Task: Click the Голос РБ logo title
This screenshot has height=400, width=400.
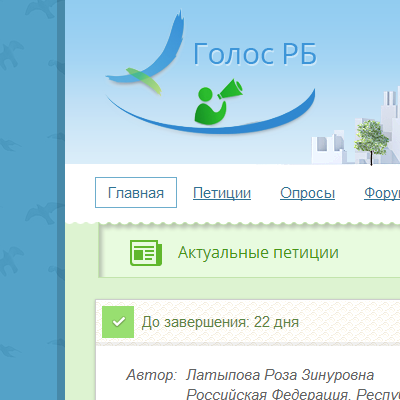Action: (x=255, y=54)
